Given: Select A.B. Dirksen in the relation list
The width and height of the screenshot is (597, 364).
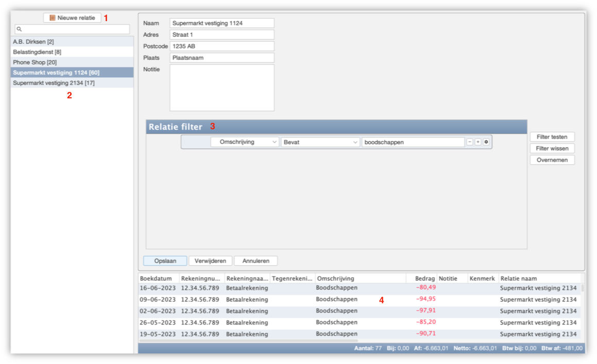Looking at the screenshot, I should coord(33,42).
